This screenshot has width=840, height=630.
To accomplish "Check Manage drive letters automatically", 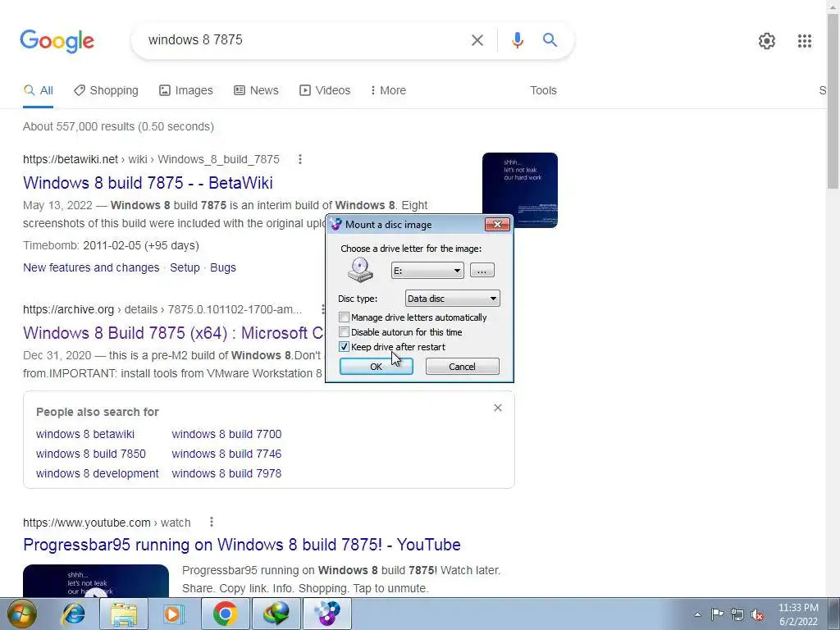I will pyautogui.click(x=344, y=317).
